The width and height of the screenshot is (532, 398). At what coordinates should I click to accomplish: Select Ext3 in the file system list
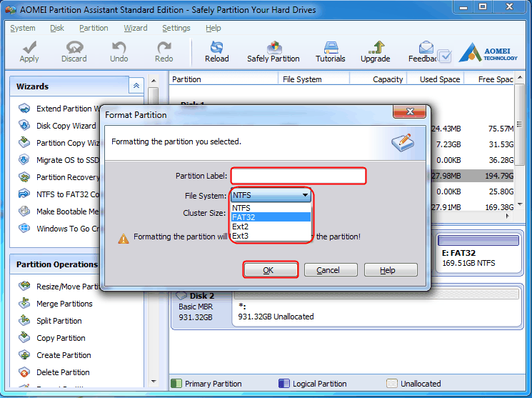[x=271, y=236]
